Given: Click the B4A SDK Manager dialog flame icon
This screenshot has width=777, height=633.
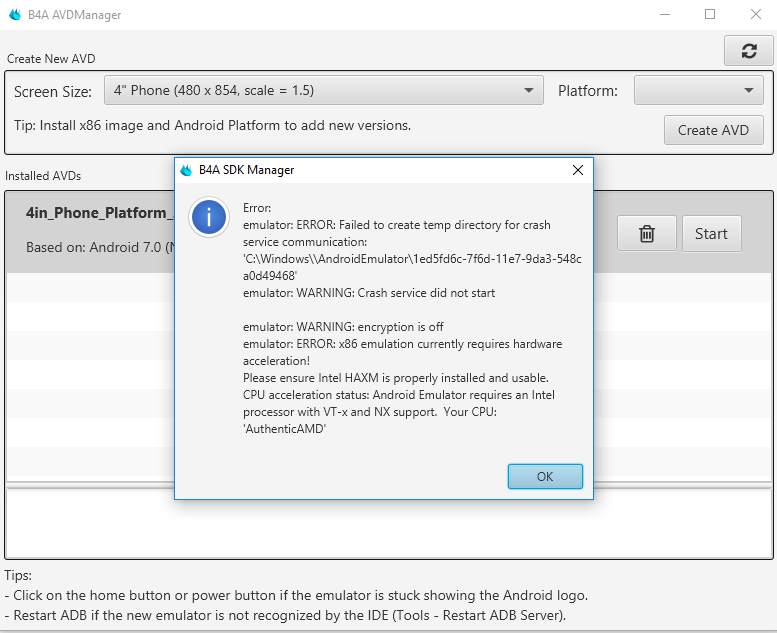Looking at the screenshot, I should [185, 170].
